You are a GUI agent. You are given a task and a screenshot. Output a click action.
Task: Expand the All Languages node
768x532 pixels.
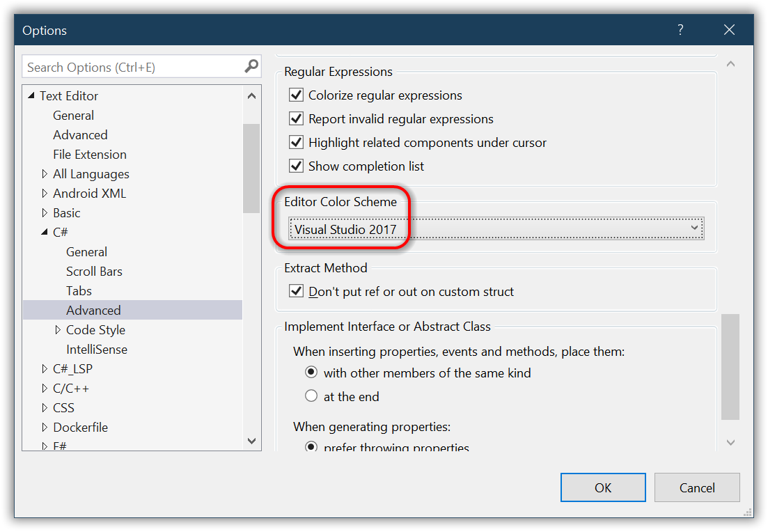(45, 174)
